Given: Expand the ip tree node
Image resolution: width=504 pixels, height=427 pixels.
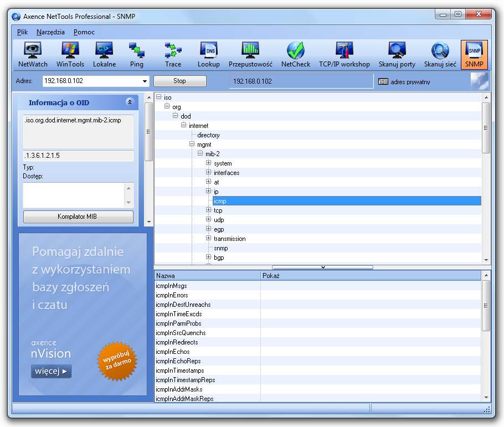Looking at the screenshot, I should [209, 191].
